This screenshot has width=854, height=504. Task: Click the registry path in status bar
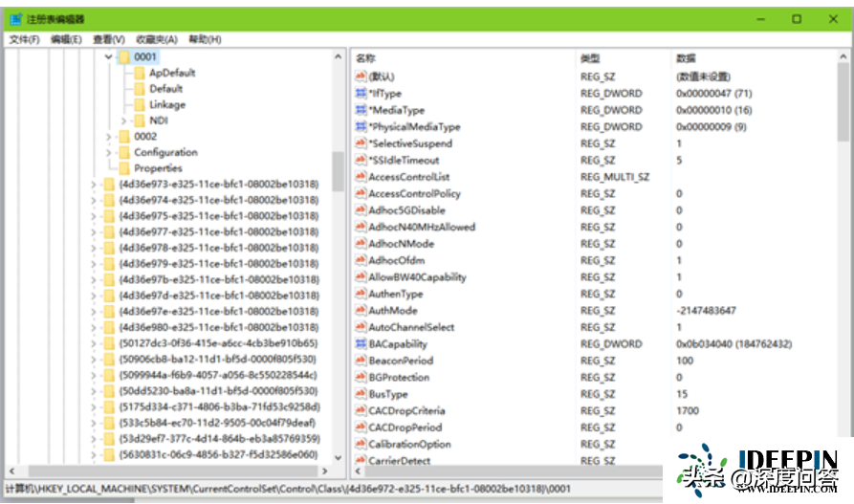click(x=288, y=489)
